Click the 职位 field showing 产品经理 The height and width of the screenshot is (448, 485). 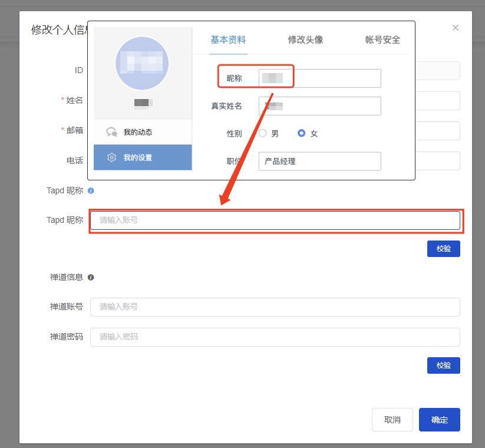coord(319,161)
